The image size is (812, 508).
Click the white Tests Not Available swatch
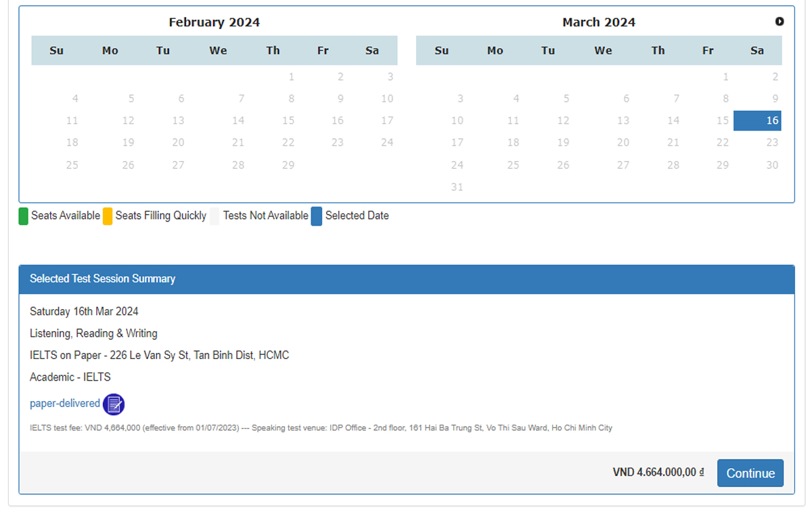coord(215,216)
